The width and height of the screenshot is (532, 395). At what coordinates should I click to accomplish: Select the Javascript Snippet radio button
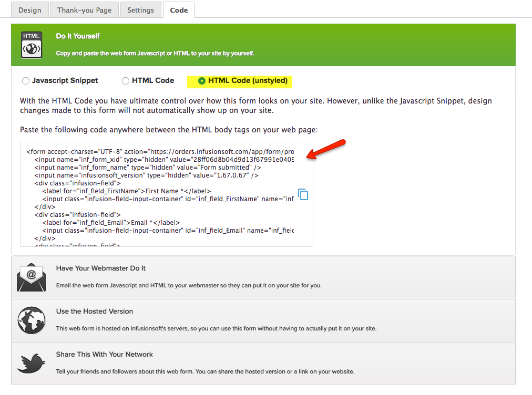point(26,81)
